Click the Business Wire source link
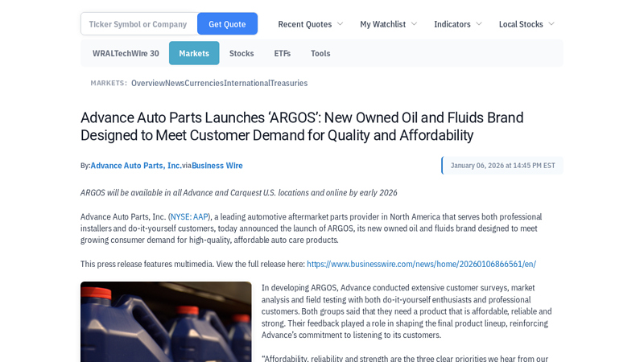644x362 pixels. coord(217,166)
